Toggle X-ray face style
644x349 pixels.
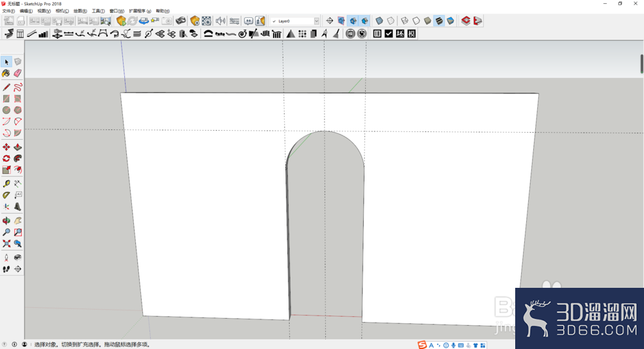[379, 21]
